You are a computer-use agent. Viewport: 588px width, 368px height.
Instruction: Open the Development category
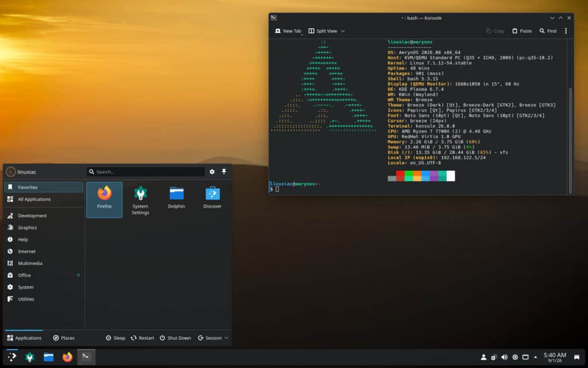coord(44,216)
